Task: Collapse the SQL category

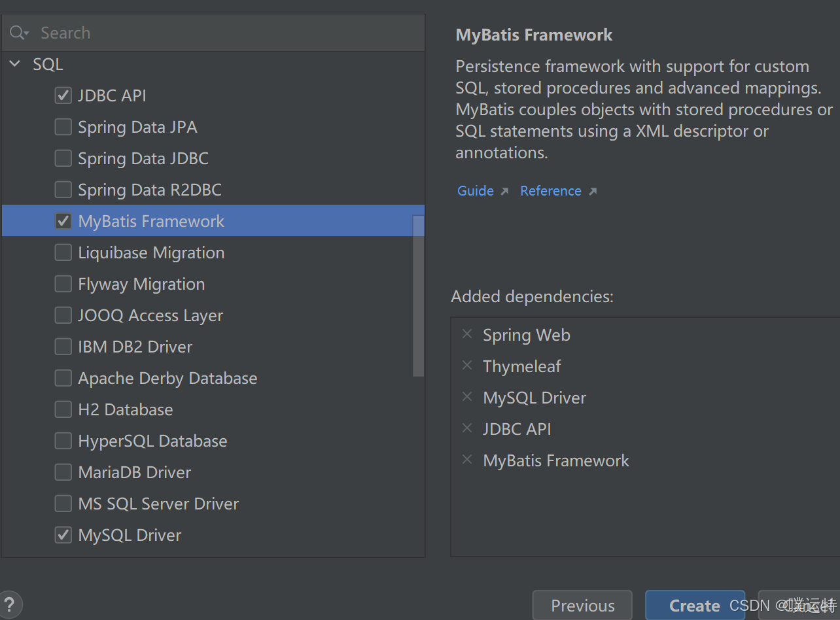Action: pos(15,64)
